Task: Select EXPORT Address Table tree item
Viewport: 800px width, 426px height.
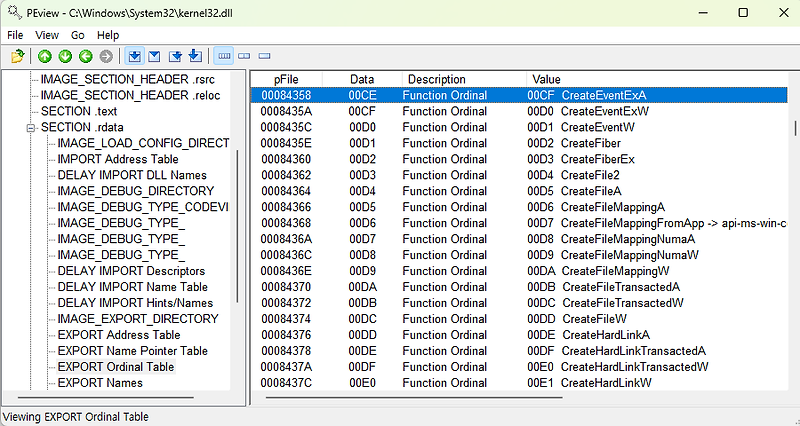Action: 119,335
